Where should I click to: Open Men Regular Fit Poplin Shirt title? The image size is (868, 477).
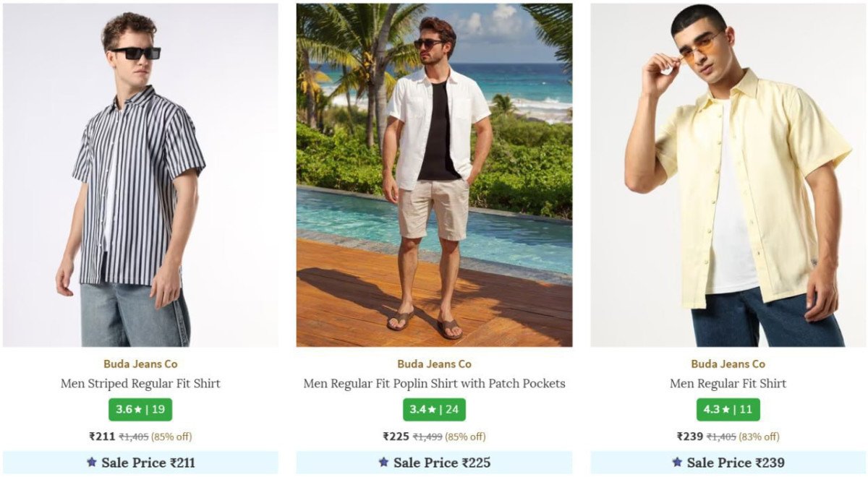(x=434, y=384)
